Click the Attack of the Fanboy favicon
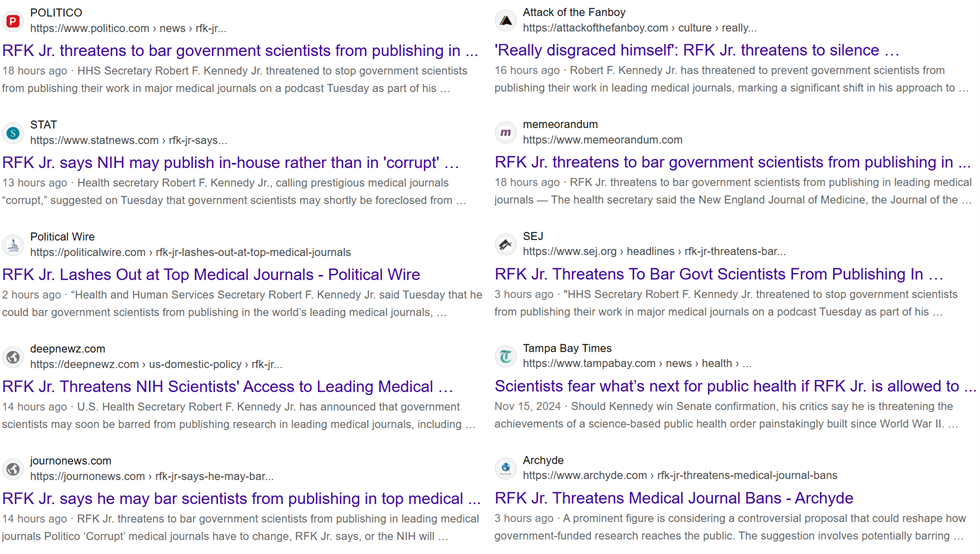This screenshot has height=554, width=980. (x=505, y=21)
